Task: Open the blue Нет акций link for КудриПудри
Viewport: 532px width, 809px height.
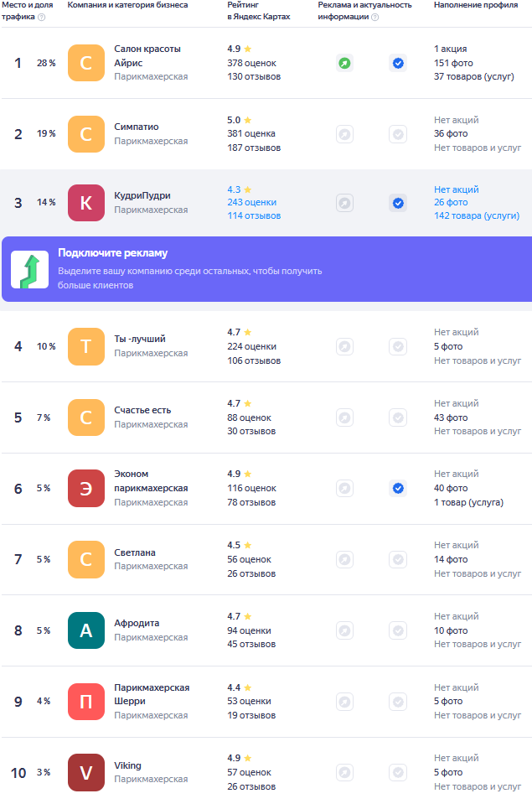Action: (457, 189)
